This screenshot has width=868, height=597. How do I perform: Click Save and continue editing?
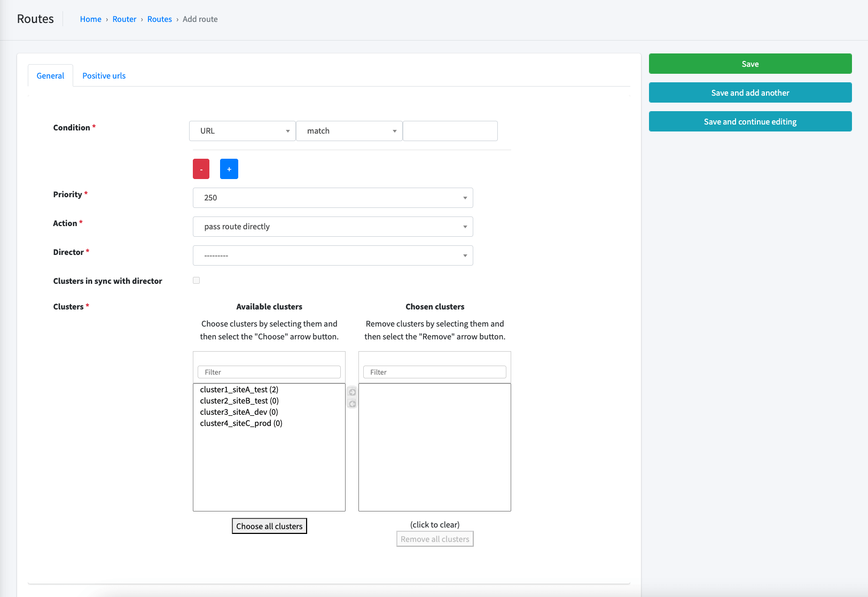tap(750, 121)
